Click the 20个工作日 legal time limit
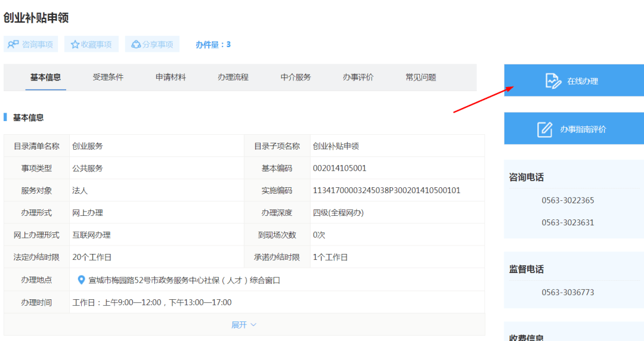The image size is (644, 341). 92,257
